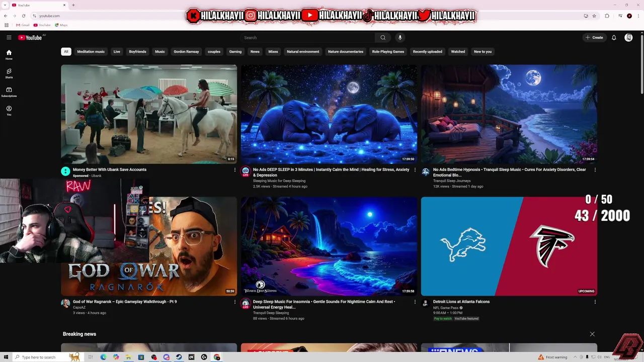Viewport: 644px width, 362px height.
Task: Open the Windows Start menu
Action: 6,357
